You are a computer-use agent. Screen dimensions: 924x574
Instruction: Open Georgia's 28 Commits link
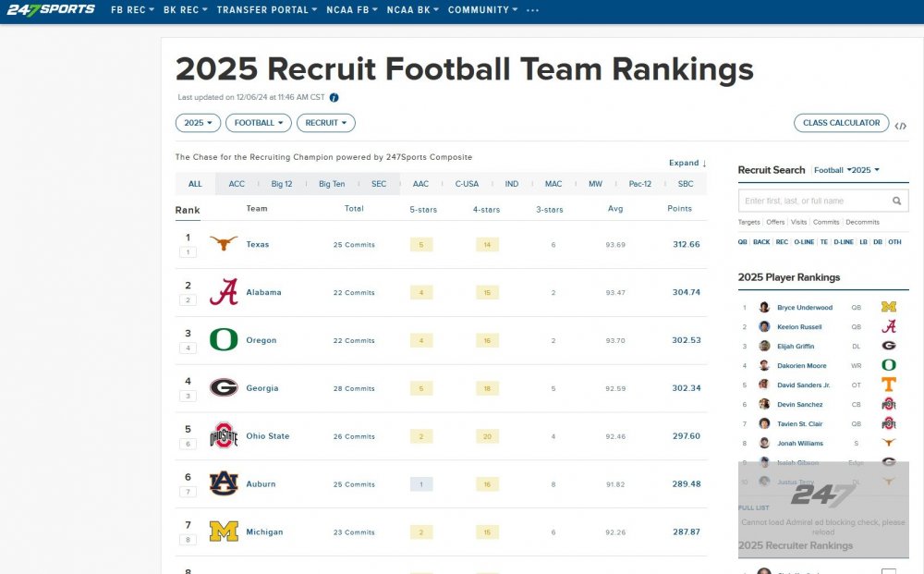(x=354, y=389)
